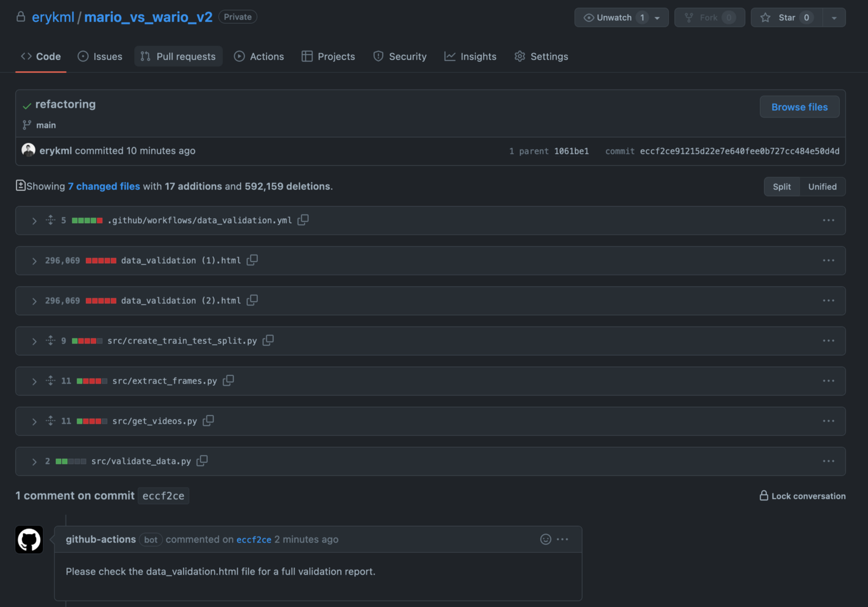Open parent commit 1061be1
The width and height of the screenshot is (868, 607).
pyautogui.click(x=571, y=151)
